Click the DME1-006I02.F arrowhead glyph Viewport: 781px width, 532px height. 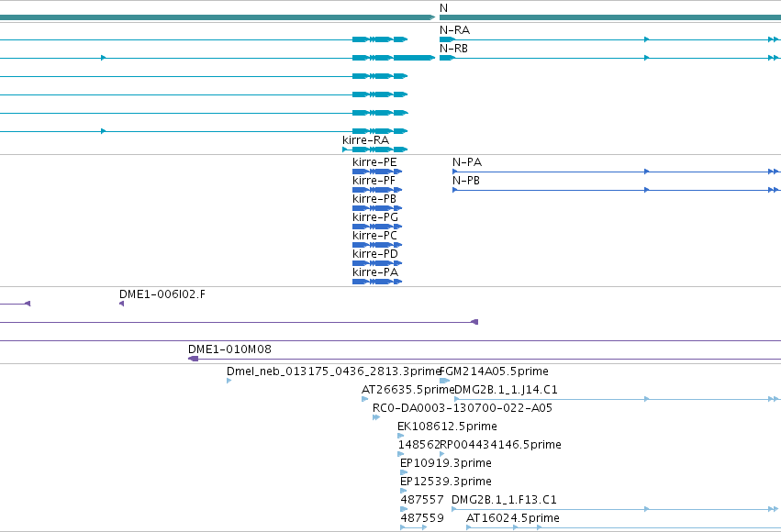click(121, 304)
